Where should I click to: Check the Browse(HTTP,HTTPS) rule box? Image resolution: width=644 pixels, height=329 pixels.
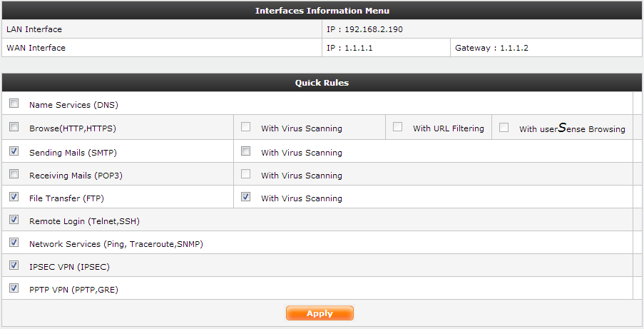(x=14, y=127)
